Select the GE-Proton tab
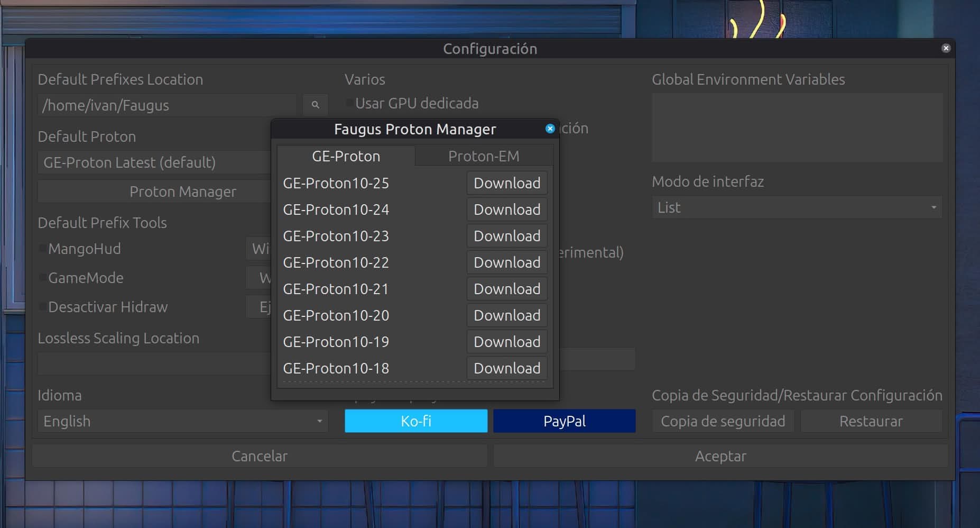 click(346, 156)
